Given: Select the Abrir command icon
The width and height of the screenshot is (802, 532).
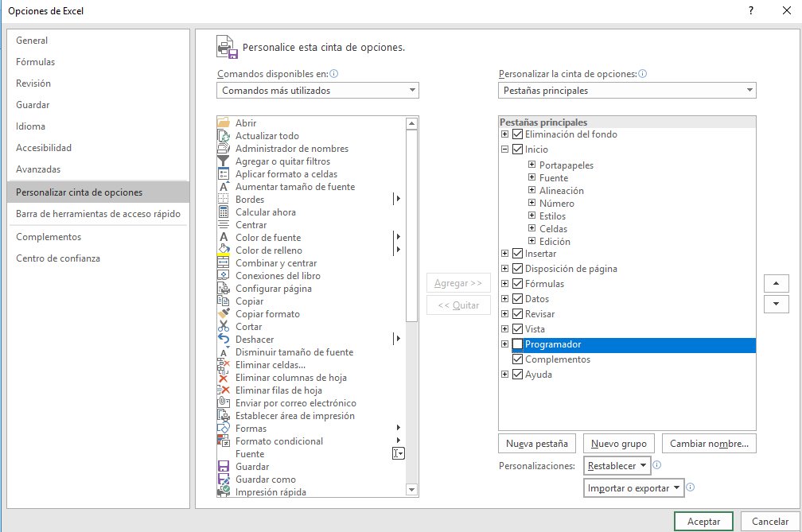Looking at the screenshot, I should pos(224,123).
